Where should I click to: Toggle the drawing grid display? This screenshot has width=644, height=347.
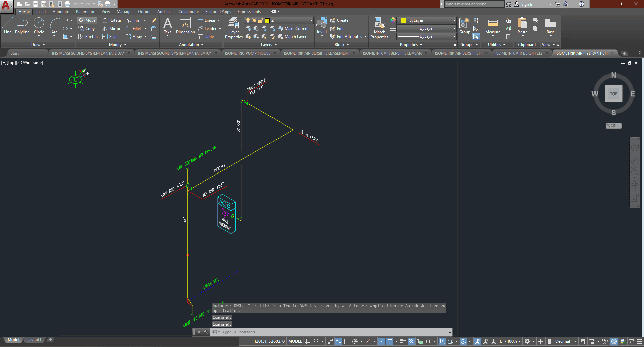click(x=308, y=341)
